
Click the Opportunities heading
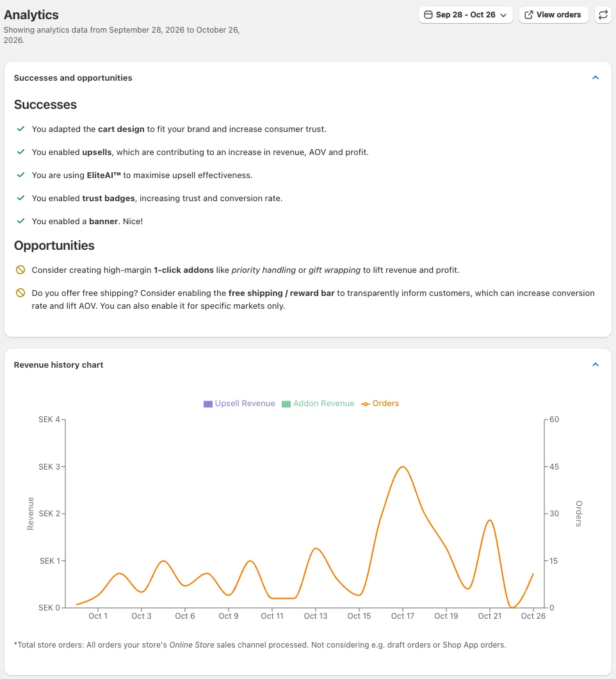(54, 245)
